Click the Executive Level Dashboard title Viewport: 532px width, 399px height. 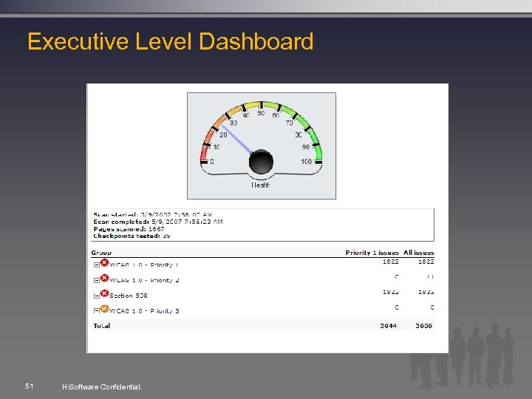click(x=171, y=41)
